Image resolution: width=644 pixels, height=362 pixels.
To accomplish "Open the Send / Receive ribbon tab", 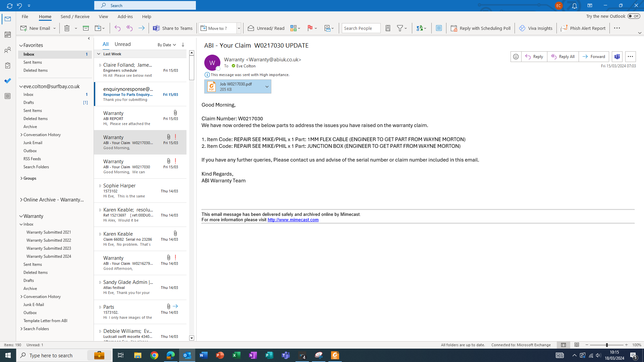I will click(x=75, y=16).
